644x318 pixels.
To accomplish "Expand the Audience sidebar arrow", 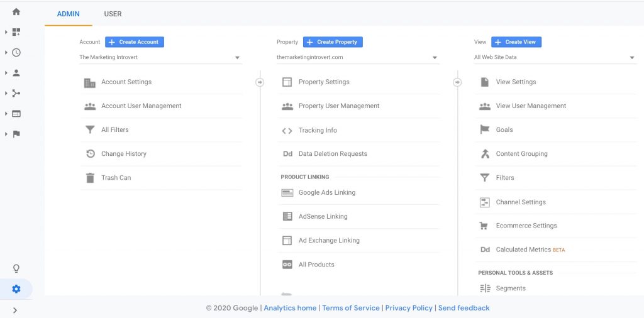I will coord(6,73).
